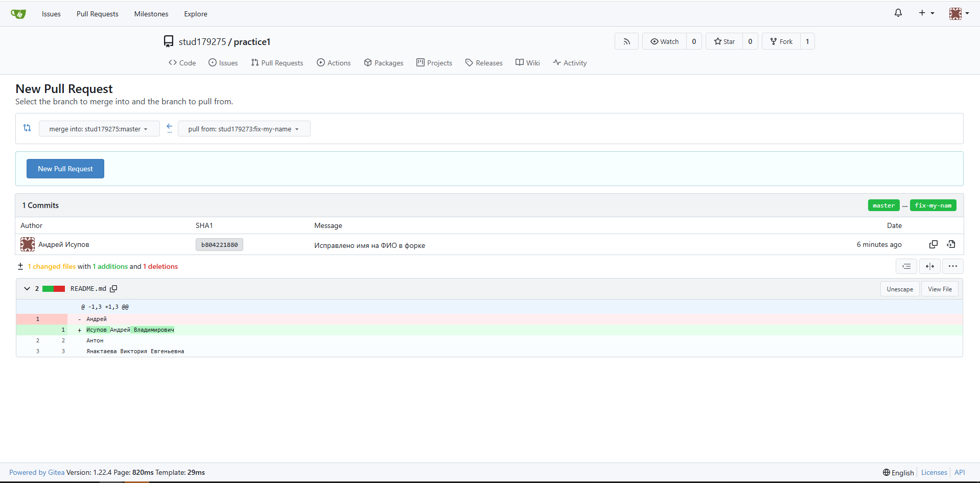Go to the Wiki tab
Image resolution: width=980 pixels, height=483 pixels.
pyautogui.click(x=527, y=63)
